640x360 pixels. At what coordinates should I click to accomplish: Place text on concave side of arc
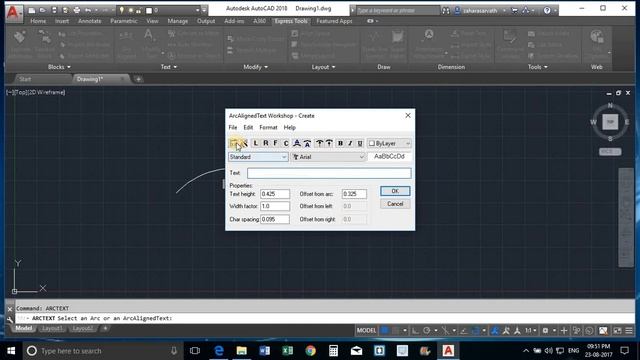(307, 143)
